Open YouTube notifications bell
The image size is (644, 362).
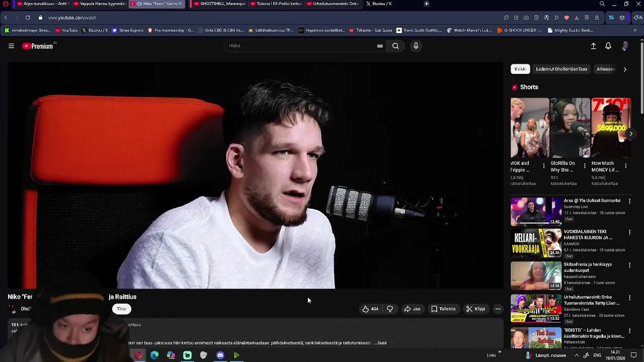pyautogui.click(x=608, y=46)
